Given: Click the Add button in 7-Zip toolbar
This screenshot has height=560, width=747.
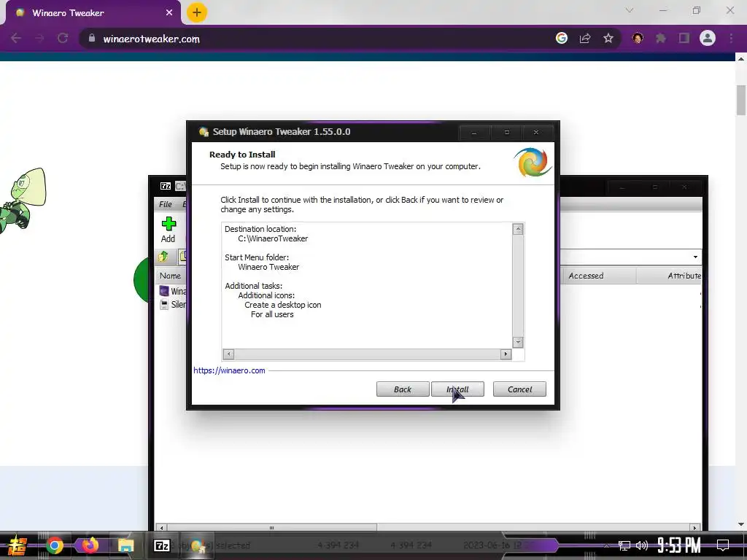Looking at the screenshot, I should [168, 230].
